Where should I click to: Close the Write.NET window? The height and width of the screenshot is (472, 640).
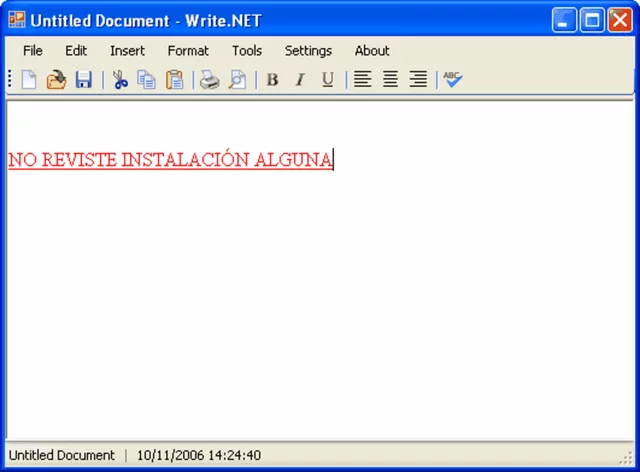pos(620,20)
